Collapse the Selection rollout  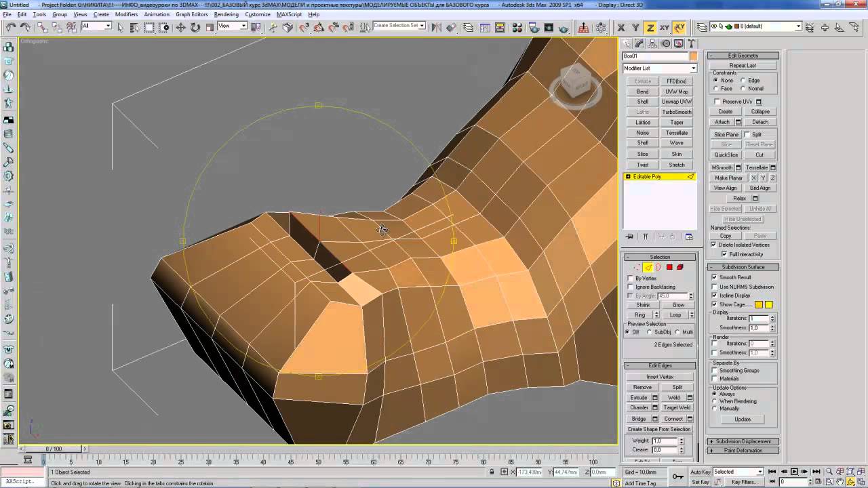click(660, 257)
